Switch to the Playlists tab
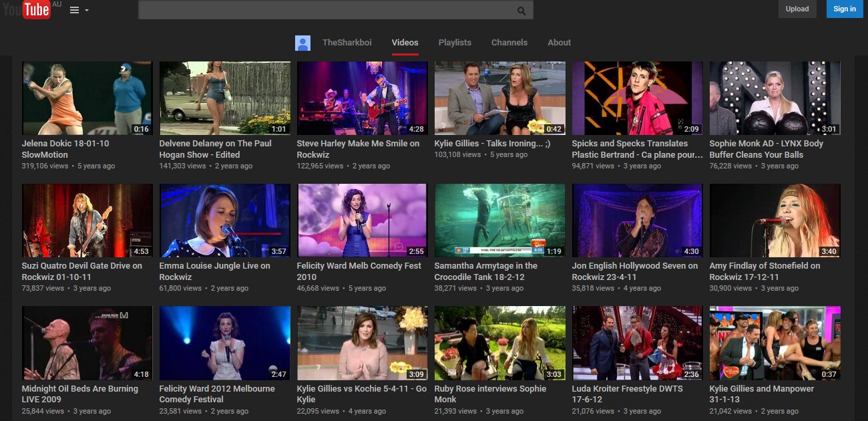Screen dimensions: 868x421 point(455,43)
